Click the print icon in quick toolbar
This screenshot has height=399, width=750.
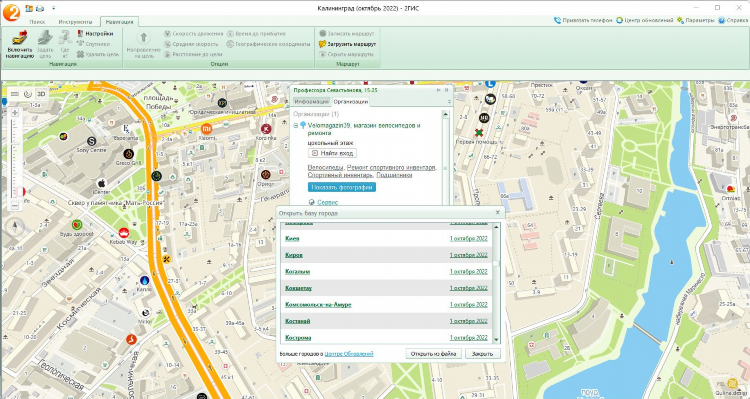[39, 8]
